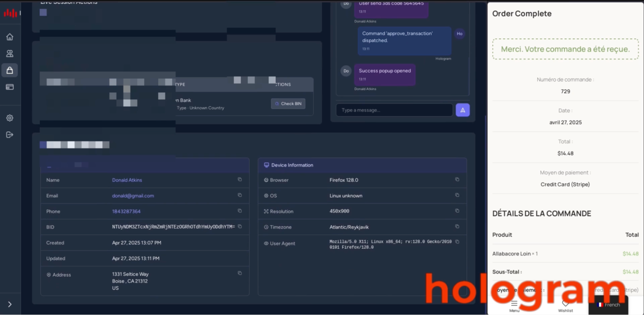Open the Donald Atkins name link
Viewport: 644px width, 315px height.
pos(127,180)
